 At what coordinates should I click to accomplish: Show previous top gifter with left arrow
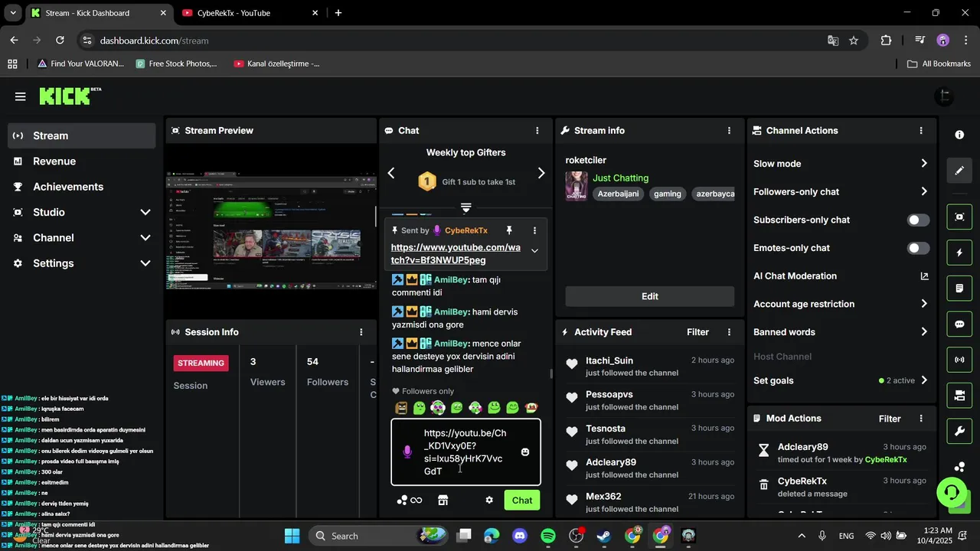pyautogui.click(x=391, y=173)
